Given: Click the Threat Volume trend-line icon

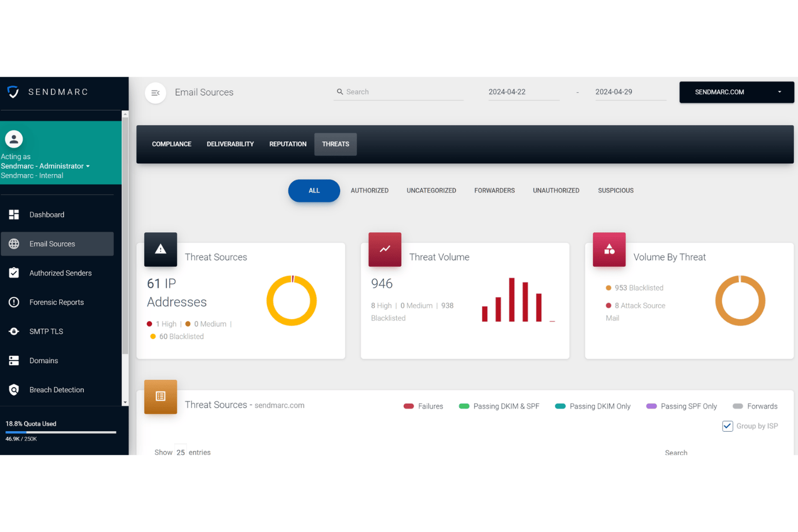Looking at the screenshot, I should pyautogui.click(x=385, y=249).
